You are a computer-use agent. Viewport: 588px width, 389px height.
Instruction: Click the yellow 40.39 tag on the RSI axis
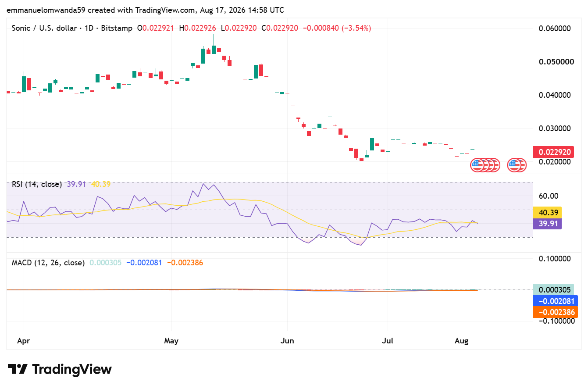pos(548,213)
